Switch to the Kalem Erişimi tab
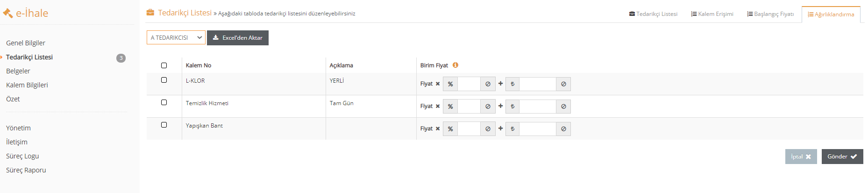The image size is (868, 193). tap(712, 14)
